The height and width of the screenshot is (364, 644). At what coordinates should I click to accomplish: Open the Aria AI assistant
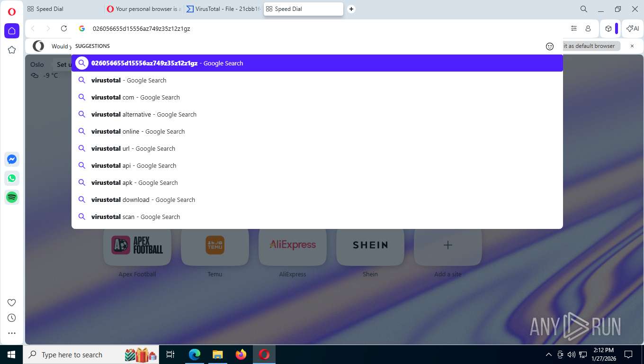coord(633,28)
